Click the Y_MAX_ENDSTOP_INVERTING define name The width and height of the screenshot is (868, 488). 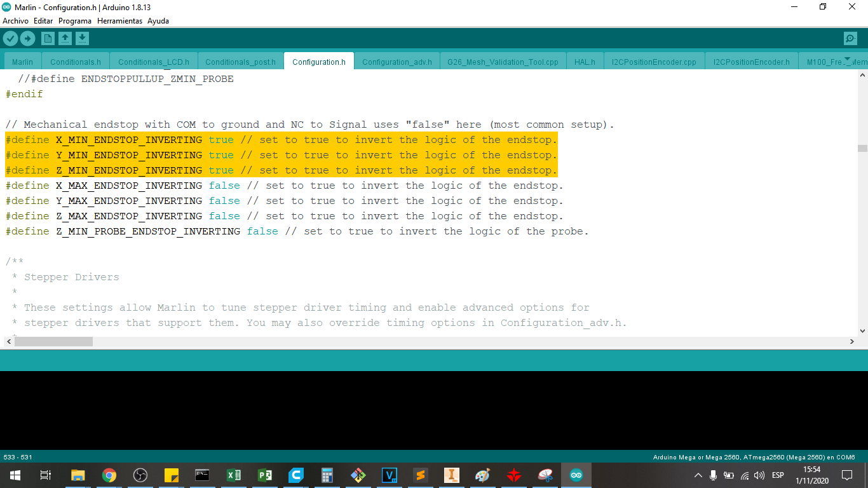(x=129, y=201)
